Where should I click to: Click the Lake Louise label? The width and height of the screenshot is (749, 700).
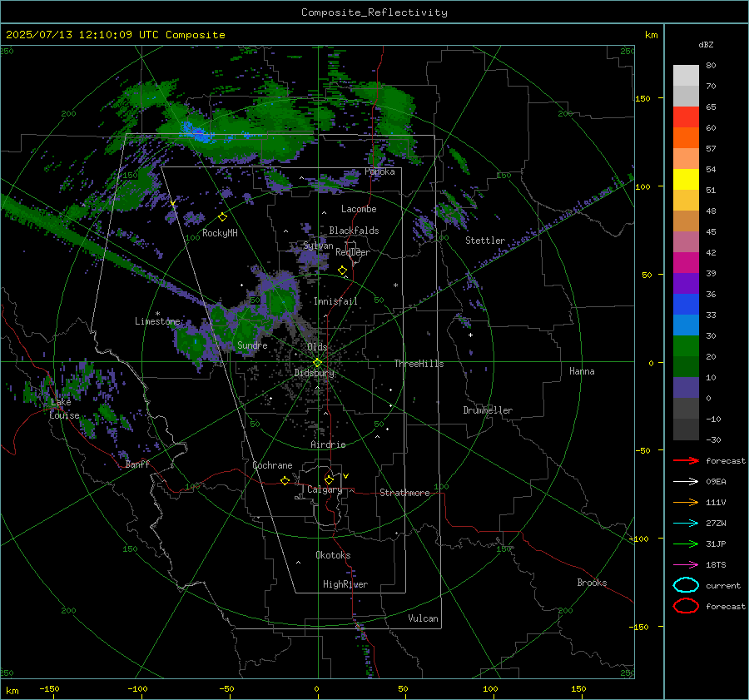(x=64, y=409)
